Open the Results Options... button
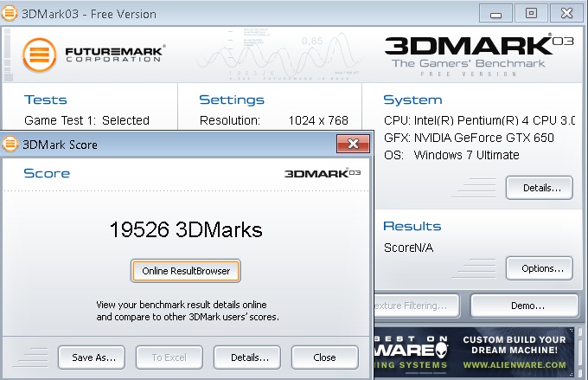This screenshot has width=588, height=380. 540,268
